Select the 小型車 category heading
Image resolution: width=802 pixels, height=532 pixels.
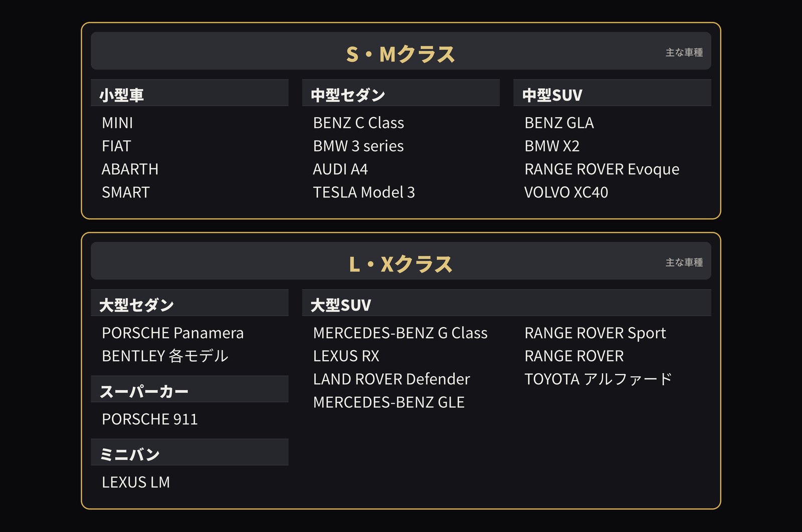[122, 95]
